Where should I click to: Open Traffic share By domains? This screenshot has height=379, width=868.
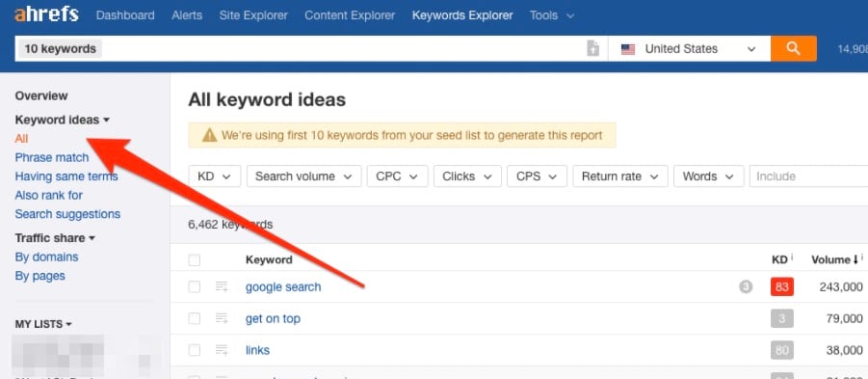[46, 257]
